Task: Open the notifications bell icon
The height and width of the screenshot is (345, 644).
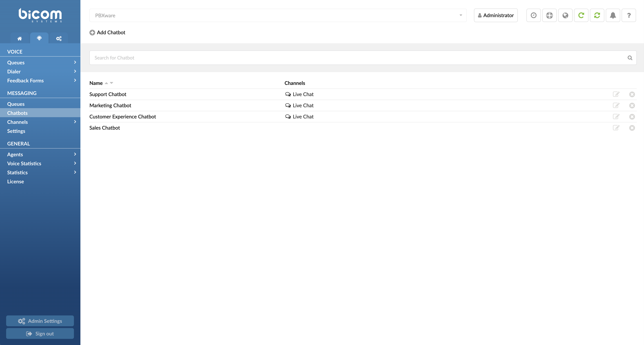Action: pos(613,16)
